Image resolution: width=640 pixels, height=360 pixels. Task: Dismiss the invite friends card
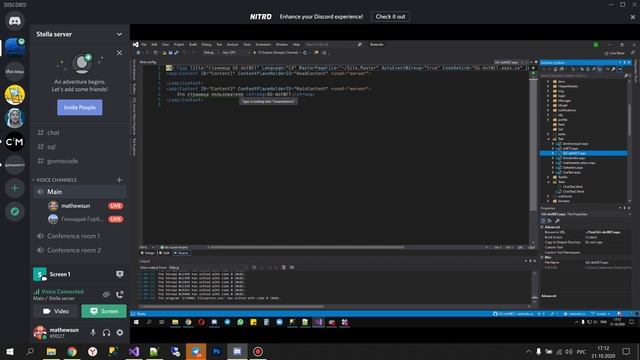point(119,53)
